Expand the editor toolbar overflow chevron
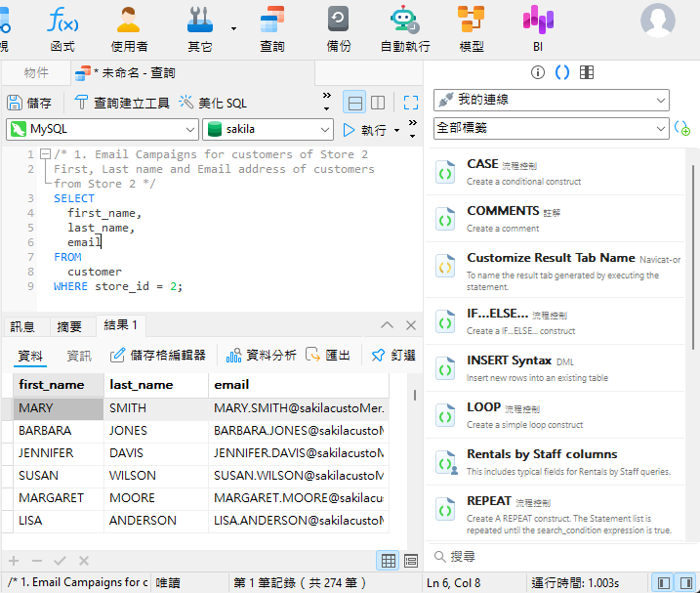700x593 pixels. point(327,102)
